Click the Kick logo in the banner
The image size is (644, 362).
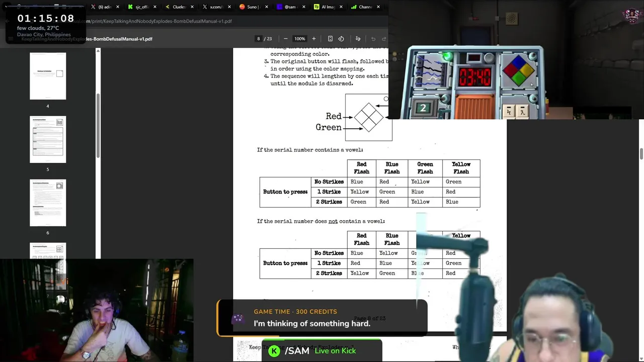click(274, 351)
